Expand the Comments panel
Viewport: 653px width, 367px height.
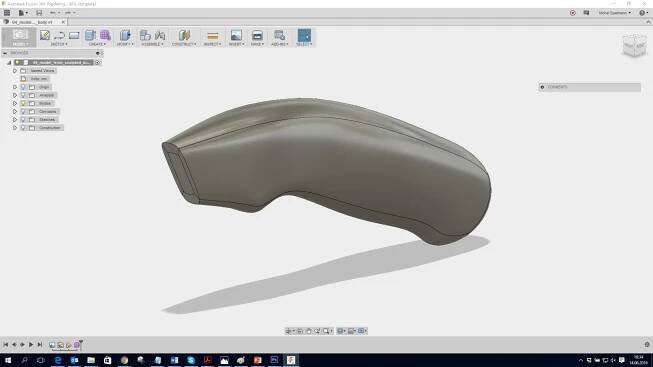(x=542, y=87)
